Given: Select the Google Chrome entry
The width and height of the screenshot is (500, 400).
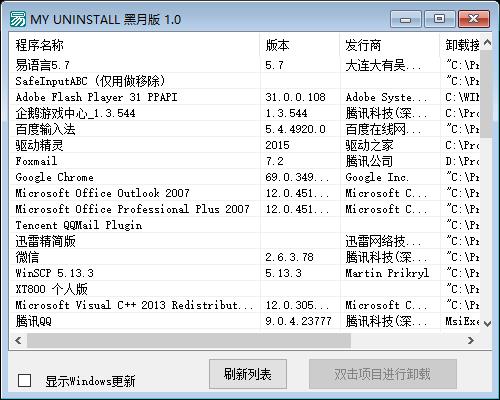Looking at the screenshot, I should pos(245,177).
